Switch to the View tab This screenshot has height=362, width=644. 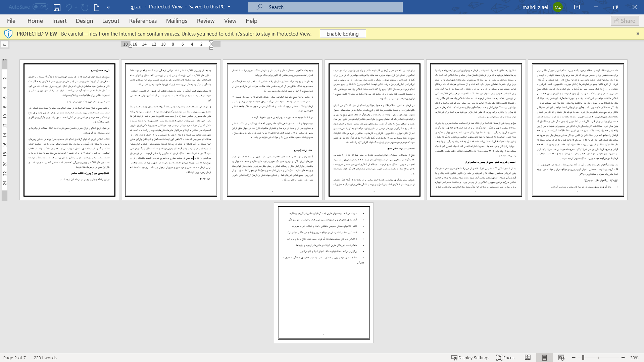[x=230, y=21]
